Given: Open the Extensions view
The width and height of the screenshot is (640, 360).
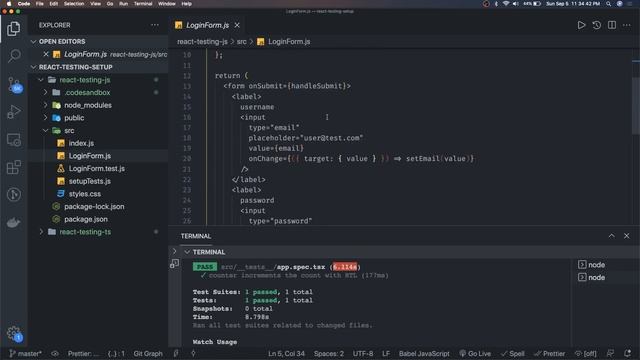Looking at the screenshot, I should pos(13,167).
